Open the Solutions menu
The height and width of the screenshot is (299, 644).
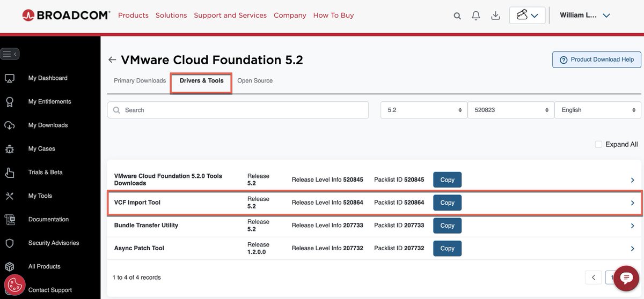coord(171,16)
